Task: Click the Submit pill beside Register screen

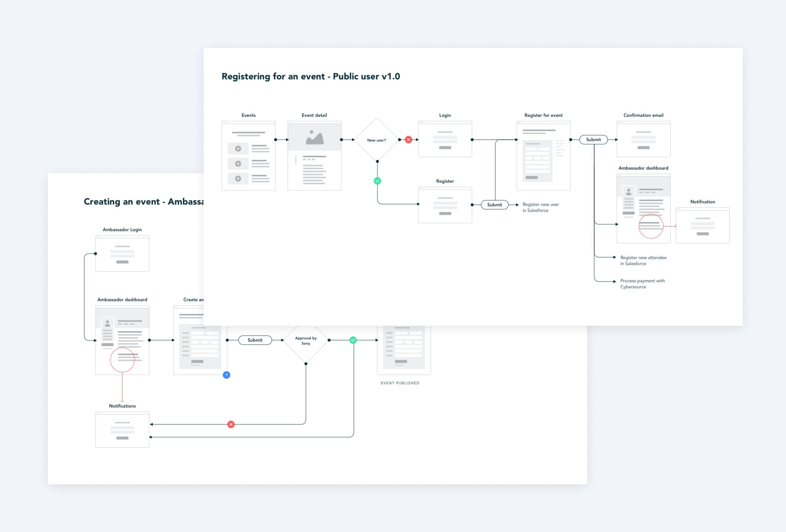Action: [495, 205]
